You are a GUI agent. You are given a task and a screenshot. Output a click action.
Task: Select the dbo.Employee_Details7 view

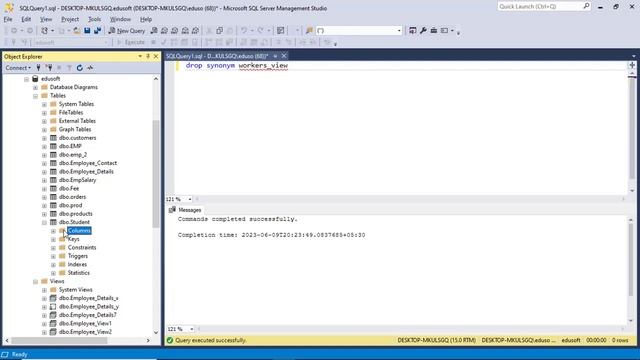pyautogui.click(x=87, y=315)
